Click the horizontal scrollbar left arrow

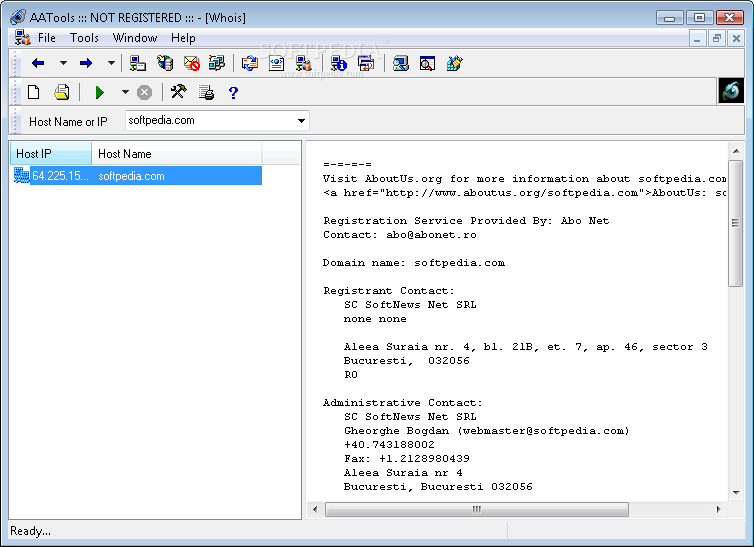[x=315, y=509]
